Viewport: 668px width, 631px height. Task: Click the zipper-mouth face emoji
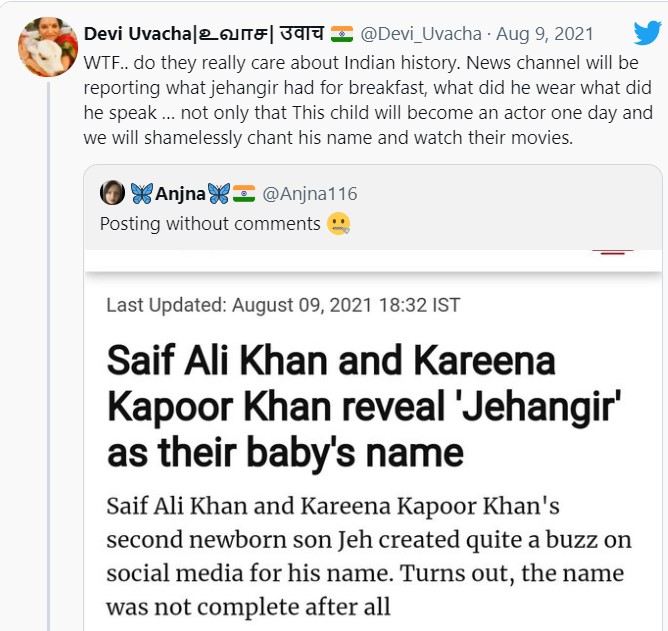[x=338, y=224]
